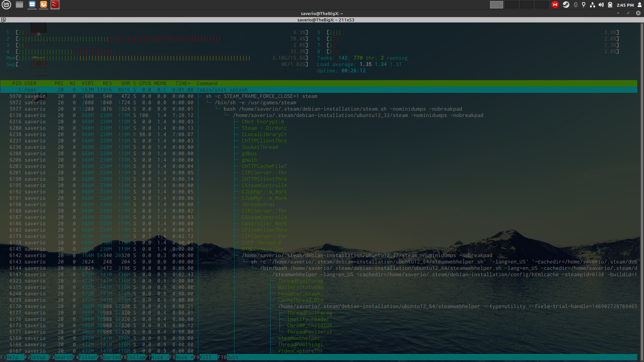Click the Command column header
Viewport: 644px width, 362px height.
[207, 83]
